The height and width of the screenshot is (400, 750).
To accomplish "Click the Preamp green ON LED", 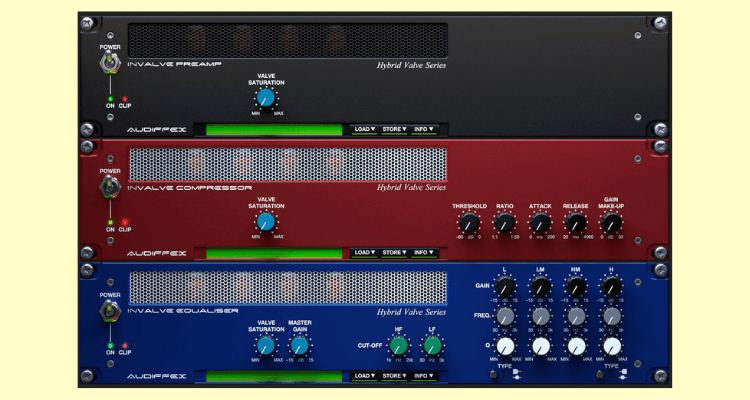I will point(110,99).
